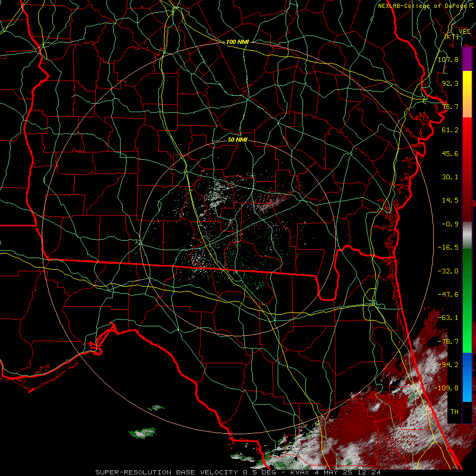Click the "4 MAY 25" date text
This screenshot has height=476, width=476.
tap(332, 472)
